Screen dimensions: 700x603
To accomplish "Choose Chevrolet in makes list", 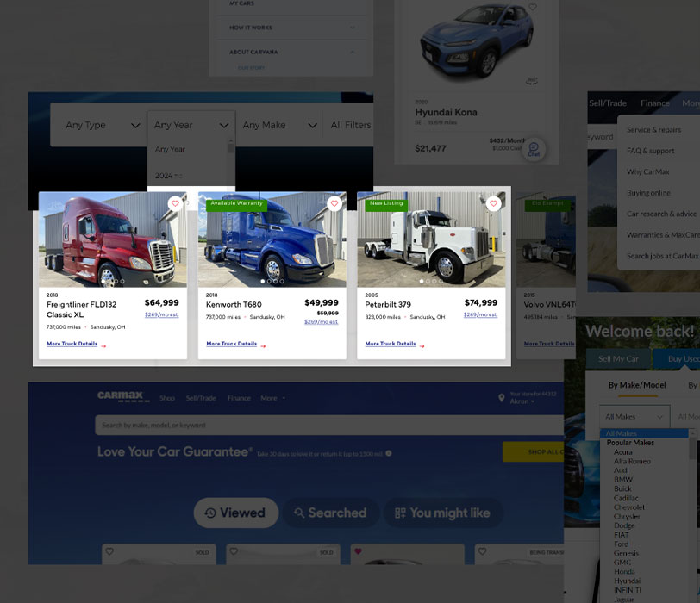I will click(x=629, y=507).
